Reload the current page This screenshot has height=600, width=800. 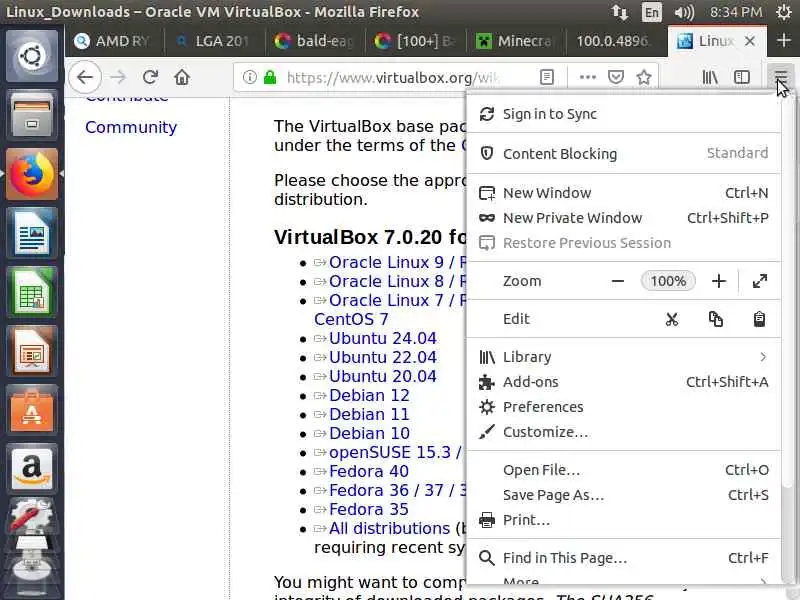150,77
